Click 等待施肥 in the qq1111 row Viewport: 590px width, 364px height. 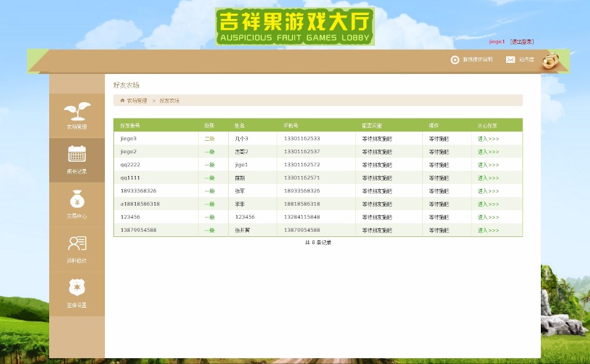[x=439, y=178]
